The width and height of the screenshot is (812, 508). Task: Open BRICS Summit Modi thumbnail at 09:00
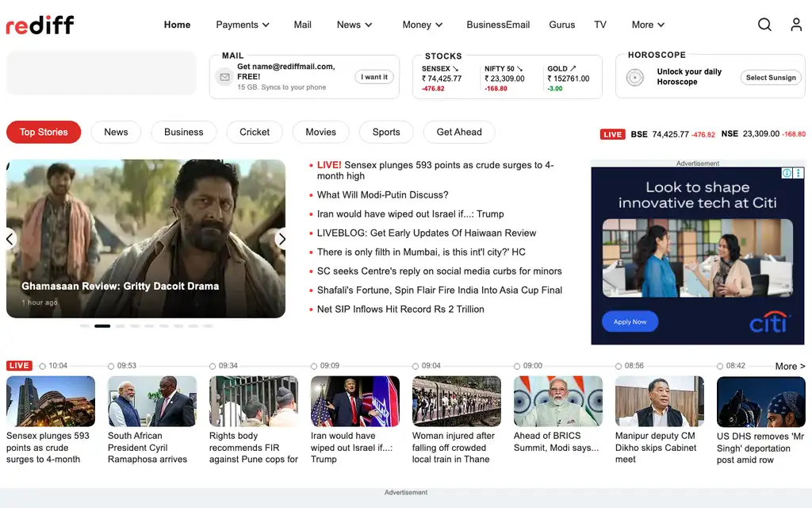[558, 401]
